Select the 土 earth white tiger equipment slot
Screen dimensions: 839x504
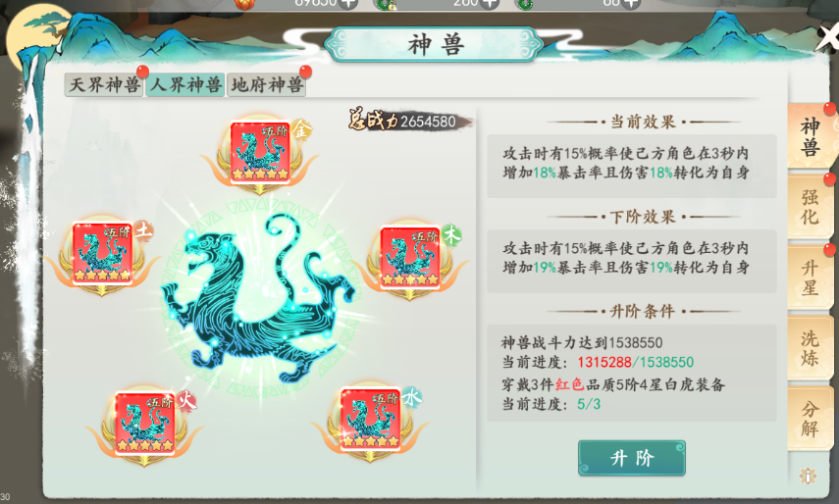coord(102,252)
